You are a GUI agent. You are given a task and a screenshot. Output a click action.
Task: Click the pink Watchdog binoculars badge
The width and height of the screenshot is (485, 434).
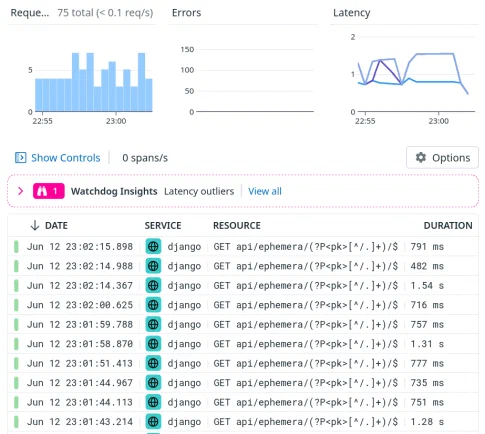coord(49,191)
